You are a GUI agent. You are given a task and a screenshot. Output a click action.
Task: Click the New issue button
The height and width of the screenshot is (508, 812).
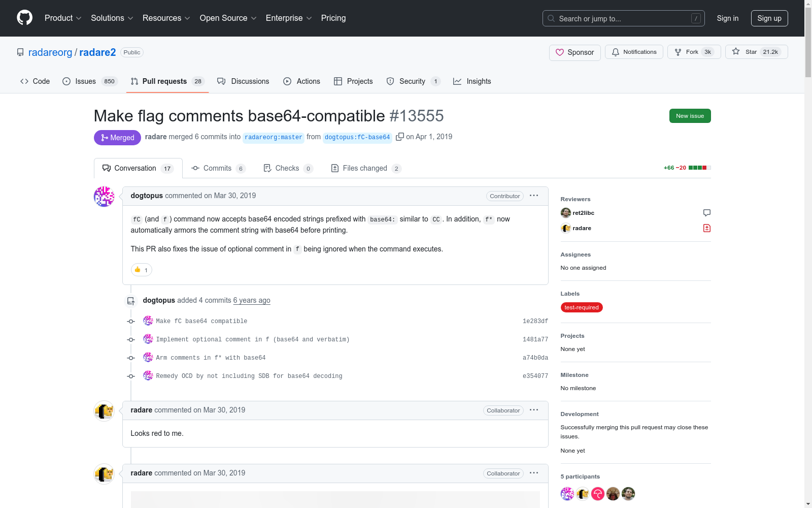coord(690,116)
